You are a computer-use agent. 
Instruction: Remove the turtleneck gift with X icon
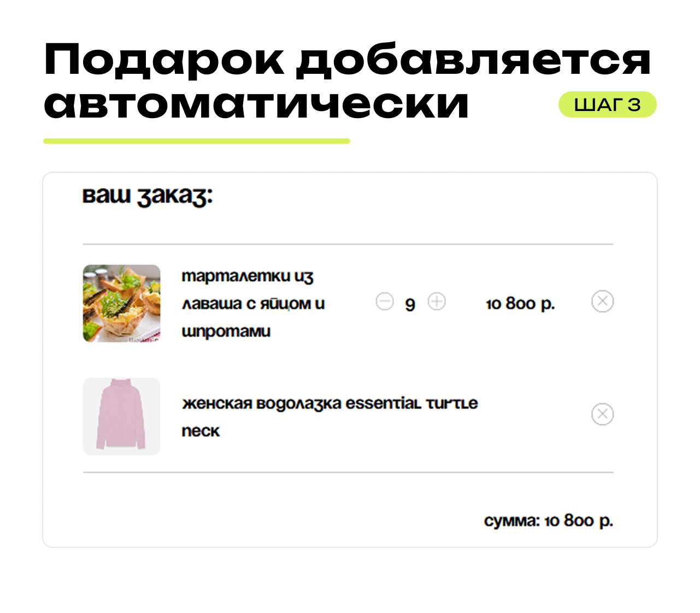(x=603, y=414)
